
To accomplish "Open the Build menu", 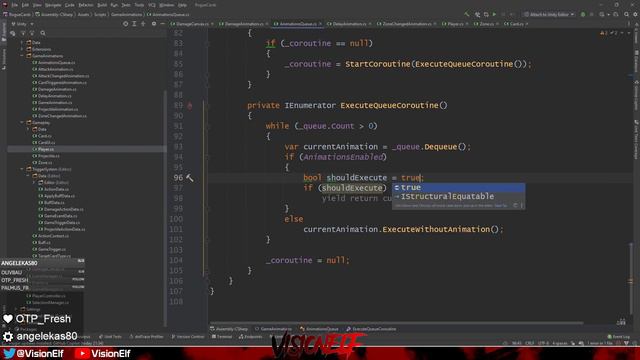I will click(x=102, y=5).
